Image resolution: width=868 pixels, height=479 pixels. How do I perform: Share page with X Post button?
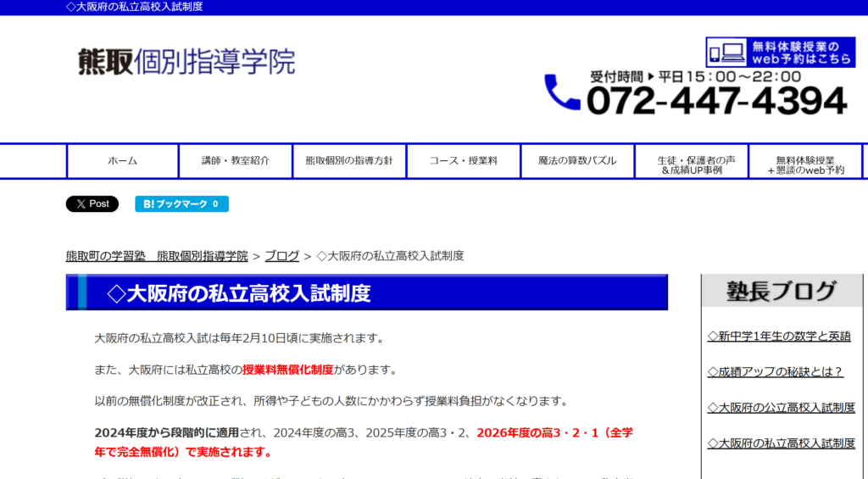click(x=92, y=203)
